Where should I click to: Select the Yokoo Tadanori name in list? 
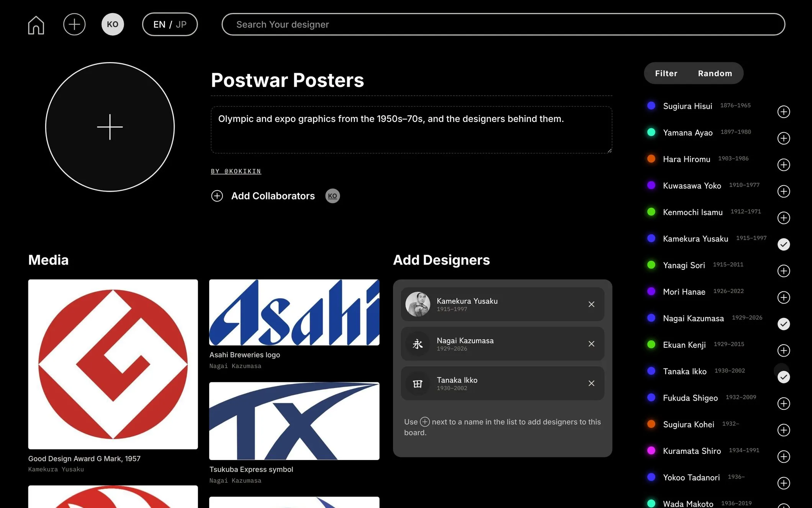point(691,477)
